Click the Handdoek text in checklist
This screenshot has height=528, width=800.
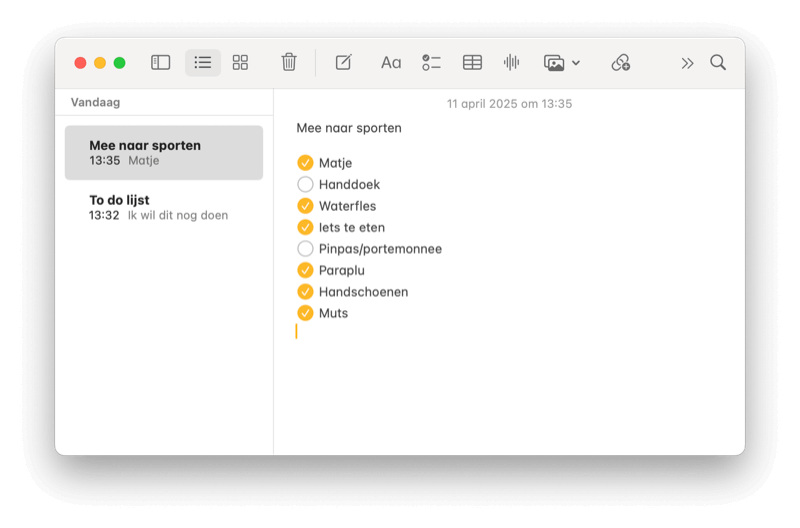tap(349, 184)
